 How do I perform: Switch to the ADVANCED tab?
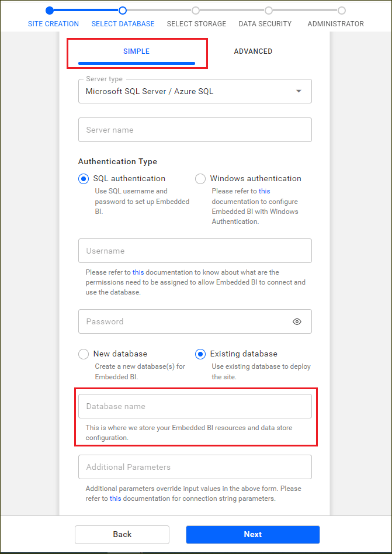[x=253, y=51]
